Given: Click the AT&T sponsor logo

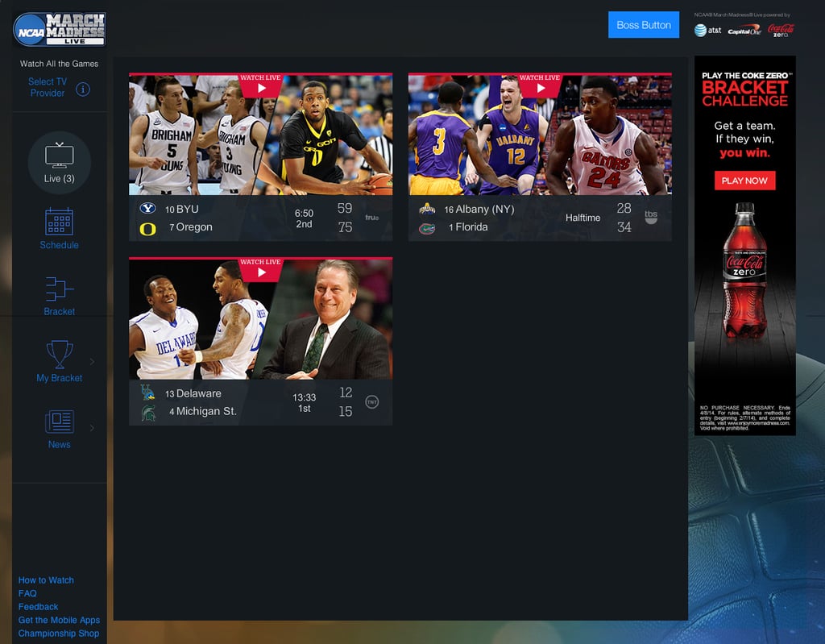Looking at the screenshot, I should click(707, 31).
